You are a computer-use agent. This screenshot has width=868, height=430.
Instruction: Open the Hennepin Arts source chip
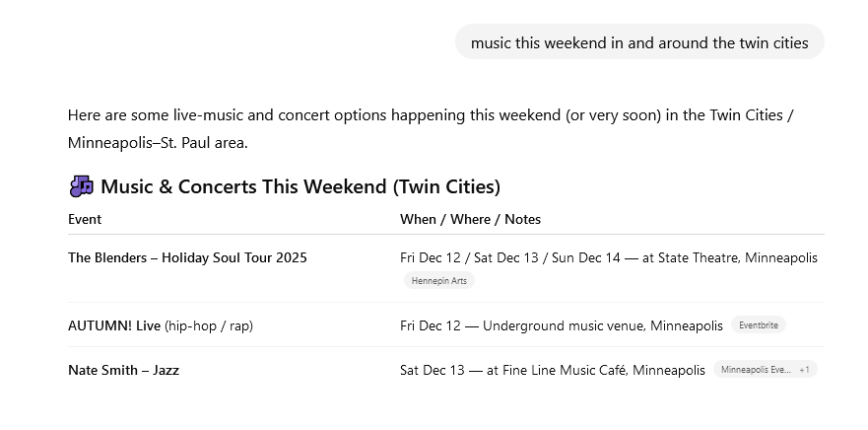coord(439,281)
